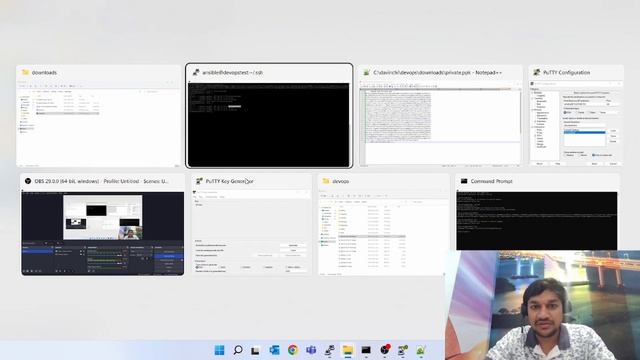
Task: Open the PuTTY Configuration window preview
Action: coord(576,116)
